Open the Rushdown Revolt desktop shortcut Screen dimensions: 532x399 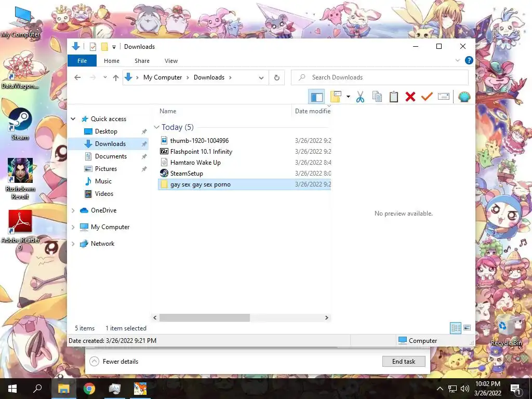click(20, 179)
